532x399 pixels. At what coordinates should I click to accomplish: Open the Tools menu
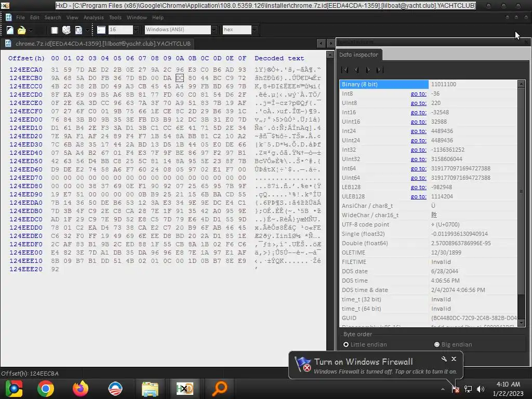(x=115, y=17)
